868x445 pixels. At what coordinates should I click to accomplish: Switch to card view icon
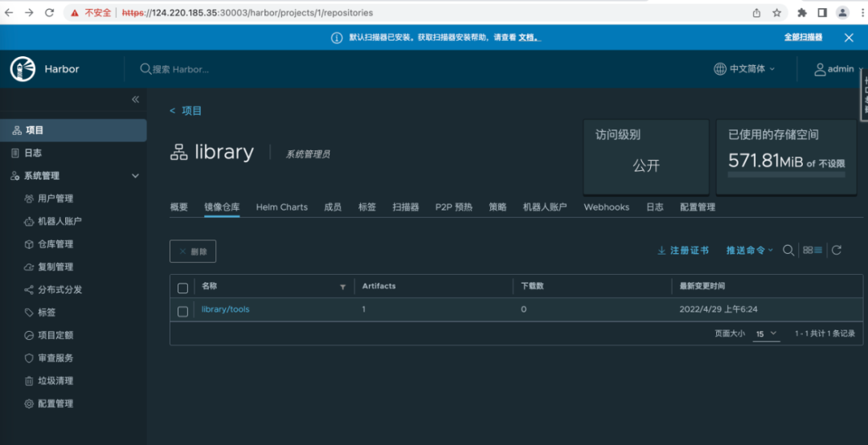pyautogui.click(x=808, y=250)
